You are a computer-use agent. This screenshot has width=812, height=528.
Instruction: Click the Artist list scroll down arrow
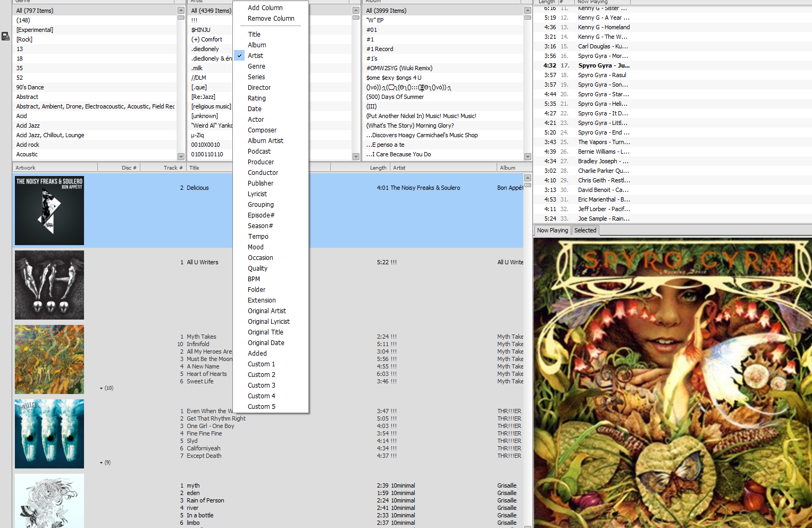coord(356,157)
